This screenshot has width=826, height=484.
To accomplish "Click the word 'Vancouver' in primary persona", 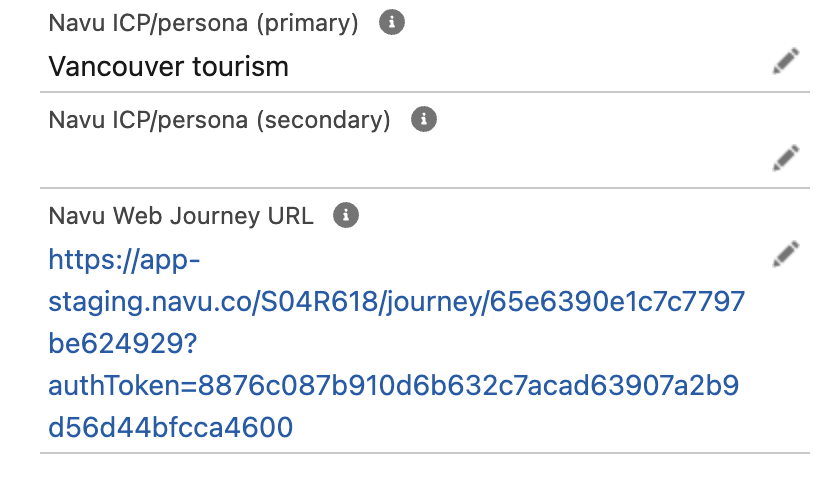I will coord(118,67).
